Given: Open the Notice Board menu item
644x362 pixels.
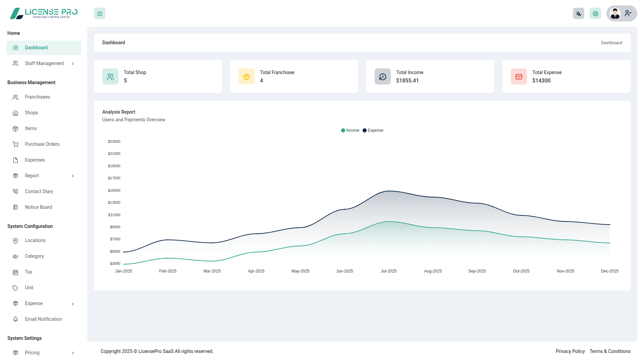Looking at the screenshot, I should click(38, 207).
